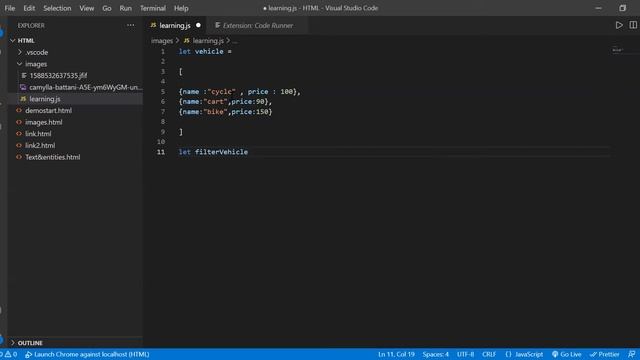Open the Help menu
This screenshot has height=360, width=640.
(x=181, y=8)
